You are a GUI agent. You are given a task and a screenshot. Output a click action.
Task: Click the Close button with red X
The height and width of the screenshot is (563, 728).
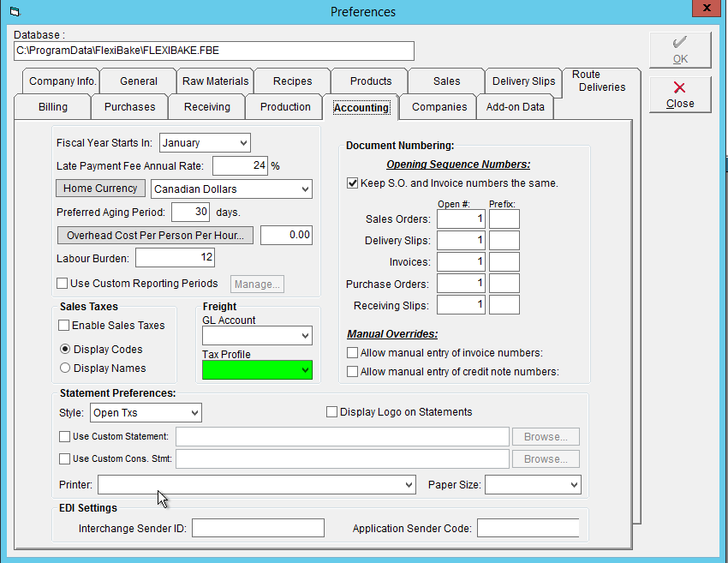point(680,95)
